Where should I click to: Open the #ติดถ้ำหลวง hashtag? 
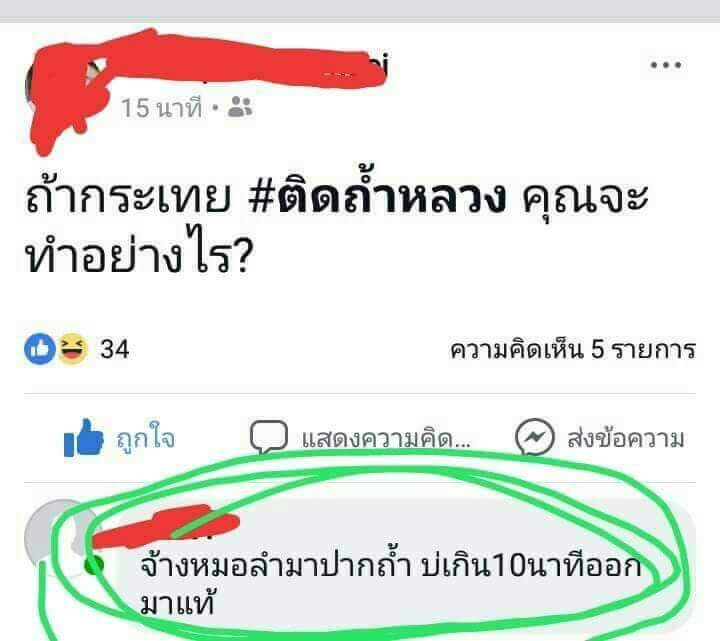coord(377,197)
